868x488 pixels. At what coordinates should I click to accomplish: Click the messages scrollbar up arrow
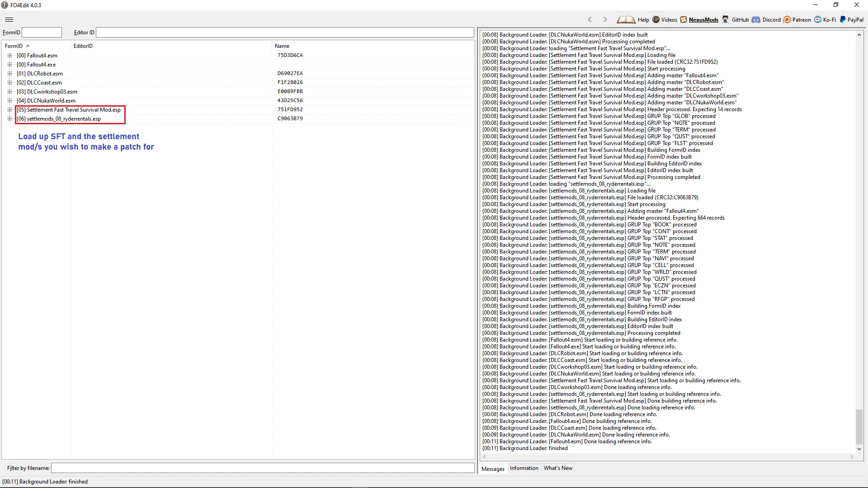(859, 35)
